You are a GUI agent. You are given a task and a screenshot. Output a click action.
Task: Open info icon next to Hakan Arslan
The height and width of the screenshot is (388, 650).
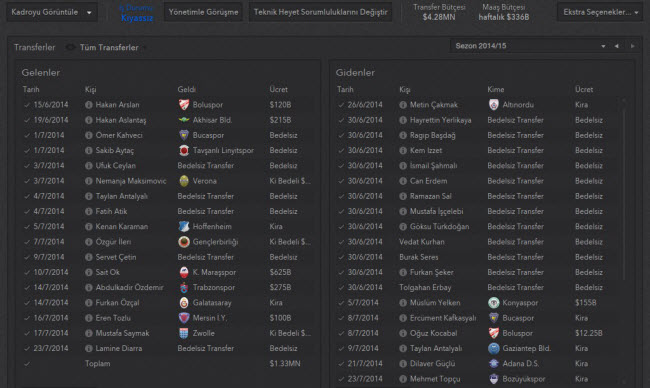88,105
